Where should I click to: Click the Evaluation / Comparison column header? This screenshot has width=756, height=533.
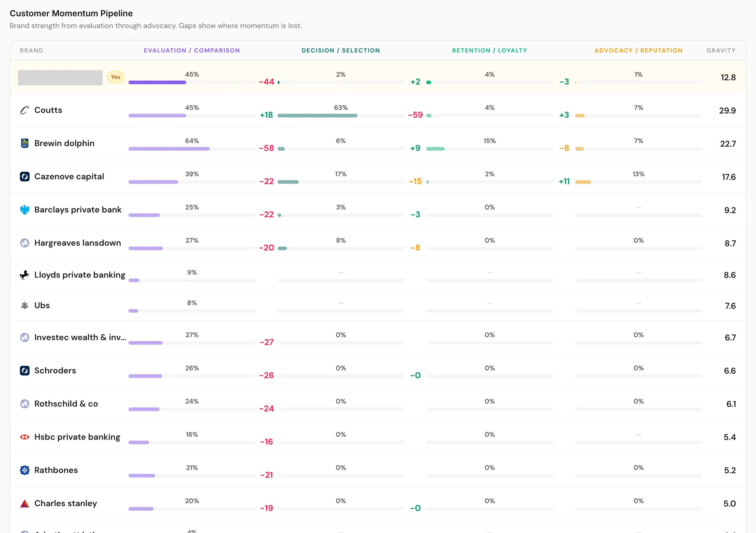click(192, 50)
